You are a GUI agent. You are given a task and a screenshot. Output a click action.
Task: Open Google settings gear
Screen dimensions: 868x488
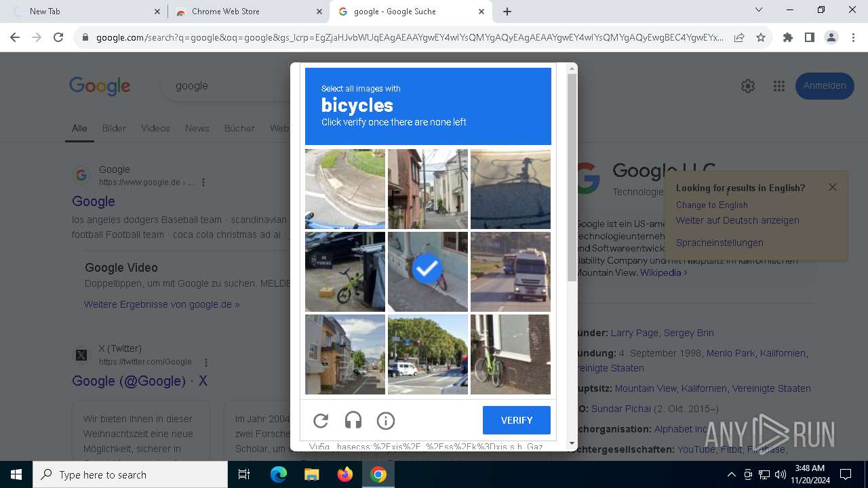click(748, 86)
